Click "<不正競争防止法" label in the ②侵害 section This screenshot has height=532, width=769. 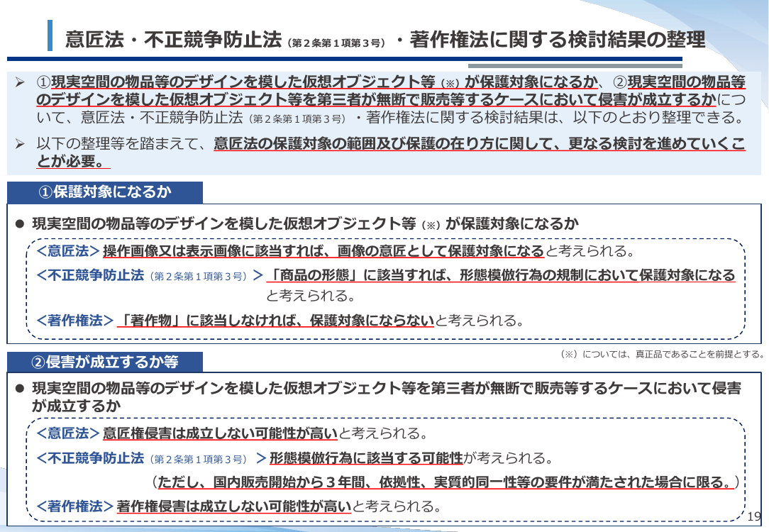[x=91, y=458]
